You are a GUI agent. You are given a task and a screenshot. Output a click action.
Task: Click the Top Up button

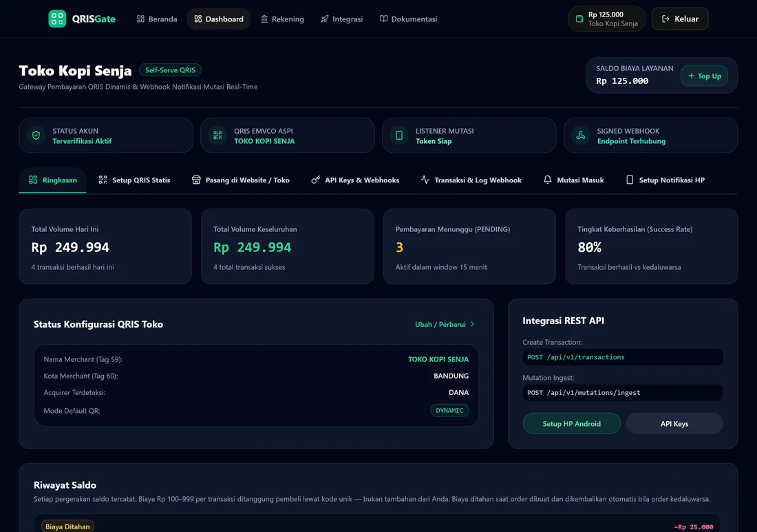(x=705, y=76)
